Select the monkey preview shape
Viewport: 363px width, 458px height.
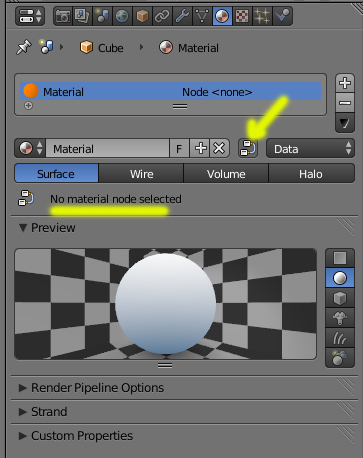pos(340,318)
